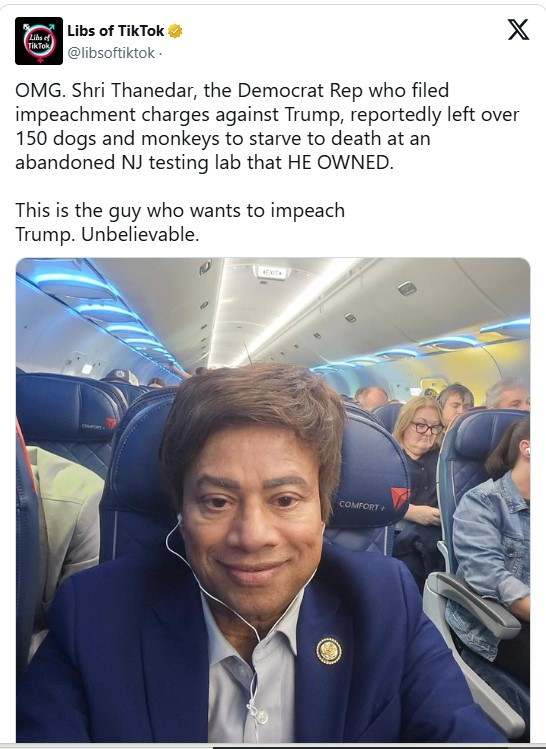Open the attached airplane selfie photo
Image resolution: width=546 pixels, height=749 pixels.
pyautogui.click(x=273, y=500)
